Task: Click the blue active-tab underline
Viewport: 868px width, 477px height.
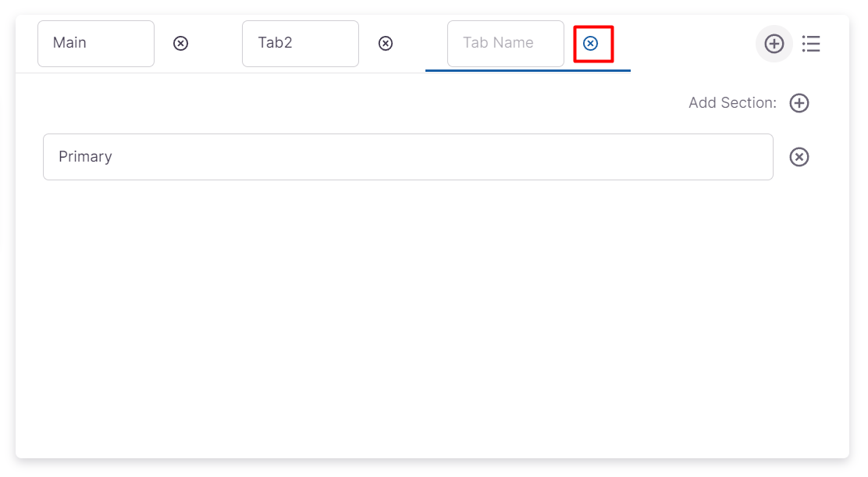Action: point(528,70)
